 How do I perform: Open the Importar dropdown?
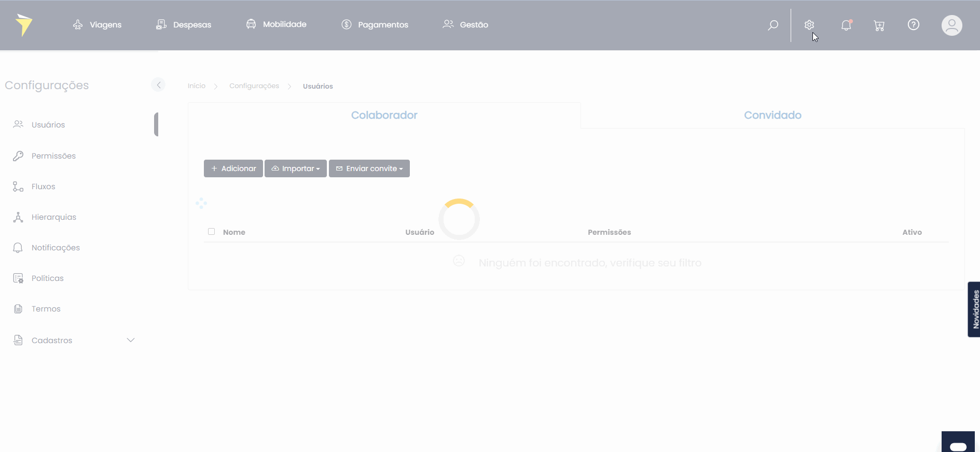point(296,168)
